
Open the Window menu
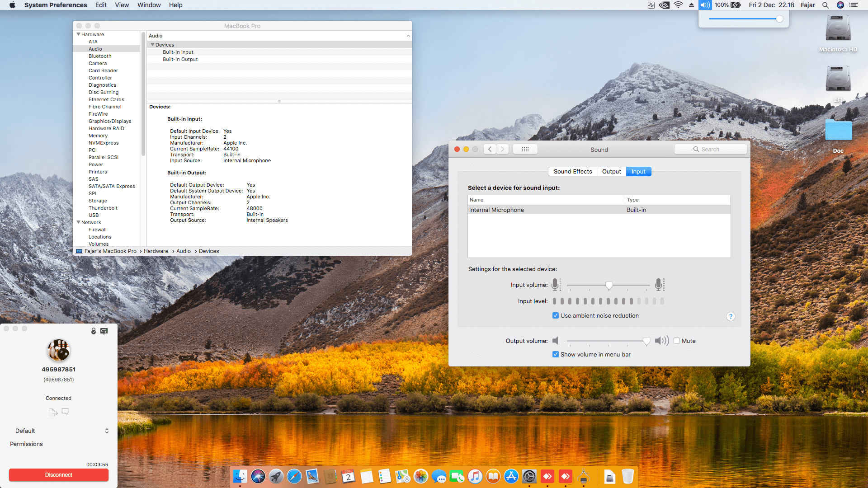(x=149, y=5)
